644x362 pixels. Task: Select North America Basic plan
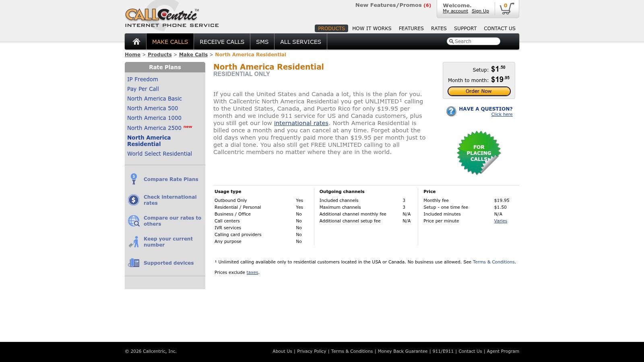click(155, 99)
